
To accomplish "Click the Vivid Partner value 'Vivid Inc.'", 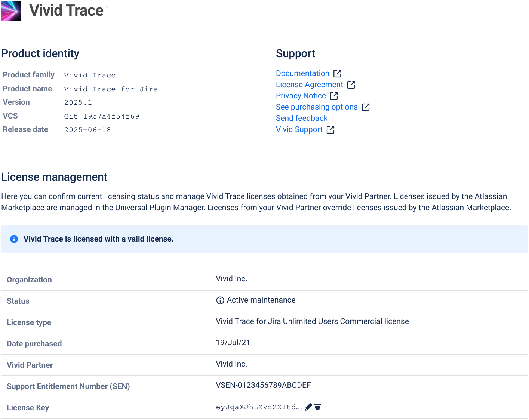I will click(x=231, y=364).
